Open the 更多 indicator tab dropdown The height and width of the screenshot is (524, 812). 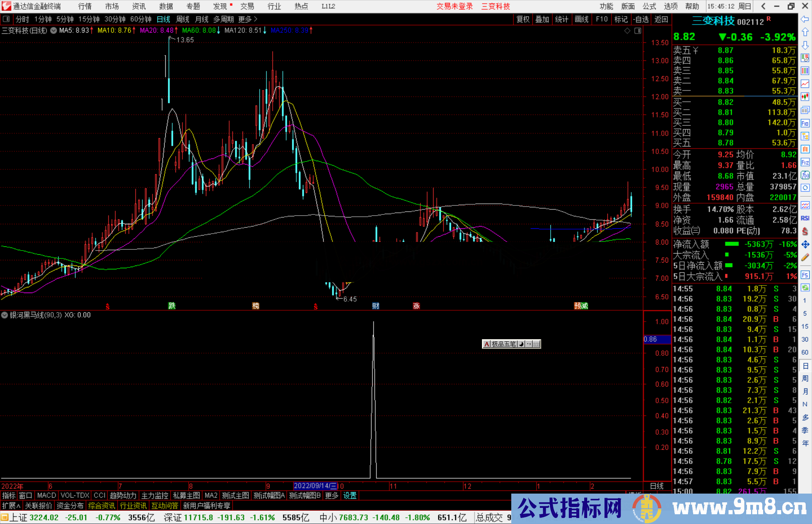pyautogui.click(x=331, y=495)
